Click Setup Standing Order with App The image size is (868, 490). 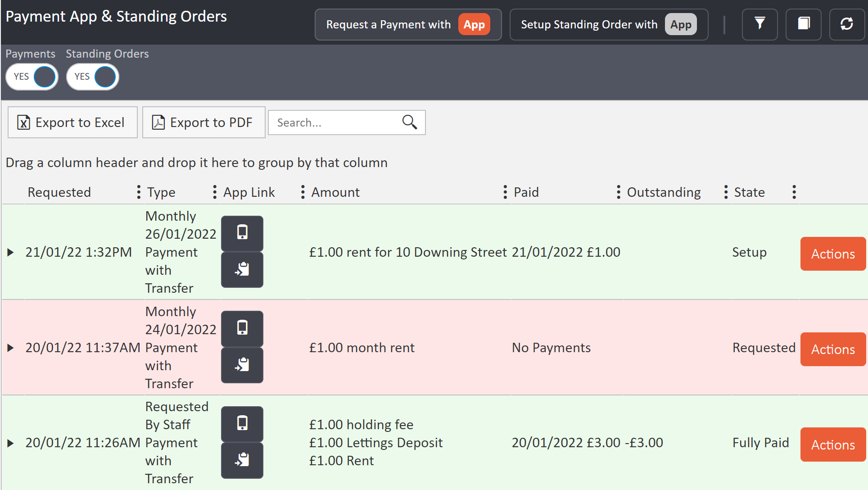[609, 24]
